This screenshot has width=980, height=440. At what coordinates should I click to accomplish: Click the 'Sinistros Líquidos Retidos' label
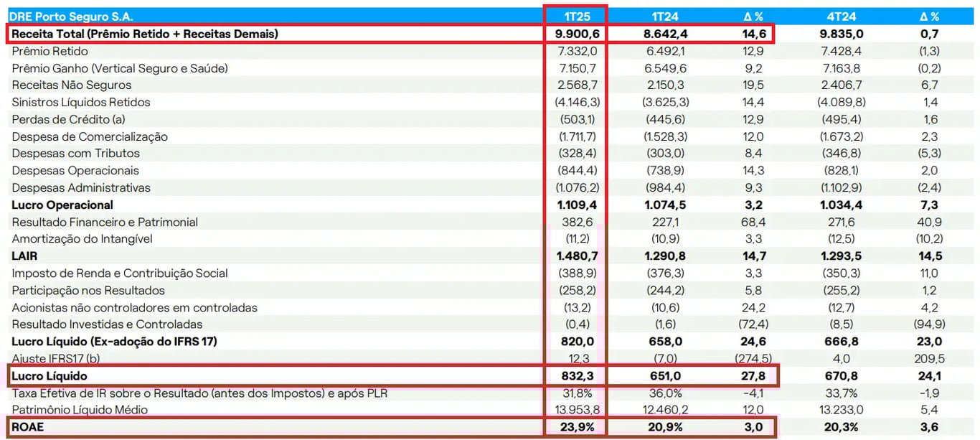pos(81,102)
